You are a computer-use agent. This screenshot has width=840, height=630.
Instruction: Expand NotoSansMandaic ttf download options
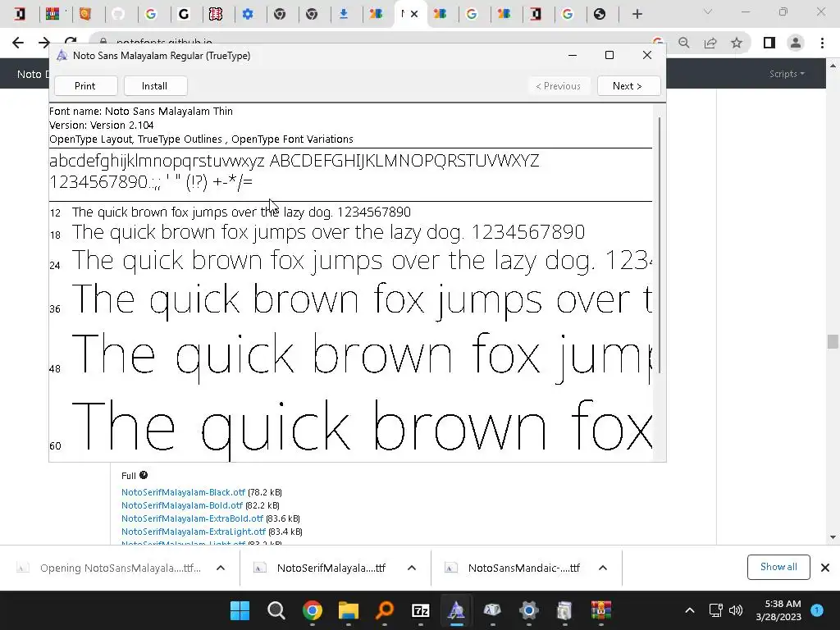pyautogui.click(x=603, y=568)
